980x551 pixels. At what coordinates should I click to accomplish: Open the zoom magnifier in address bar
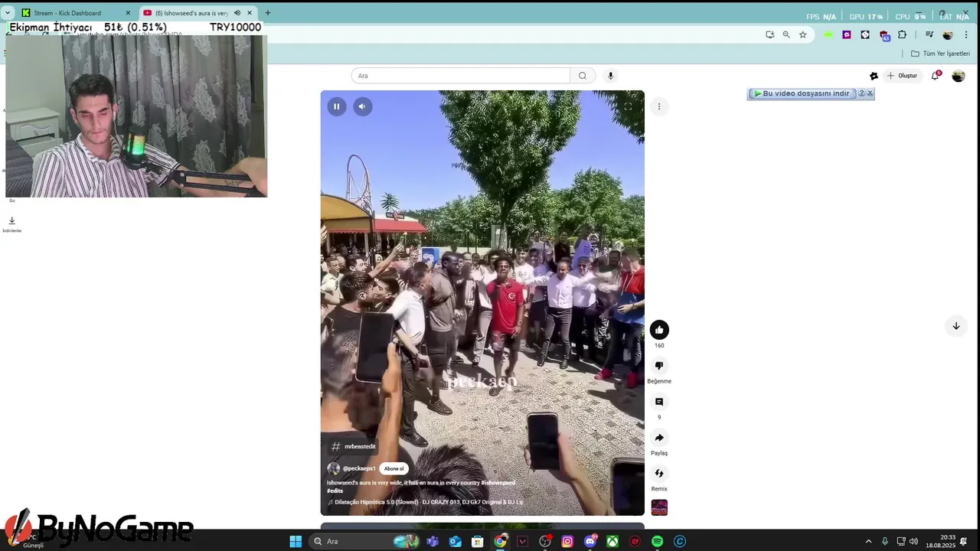[786, 34]
